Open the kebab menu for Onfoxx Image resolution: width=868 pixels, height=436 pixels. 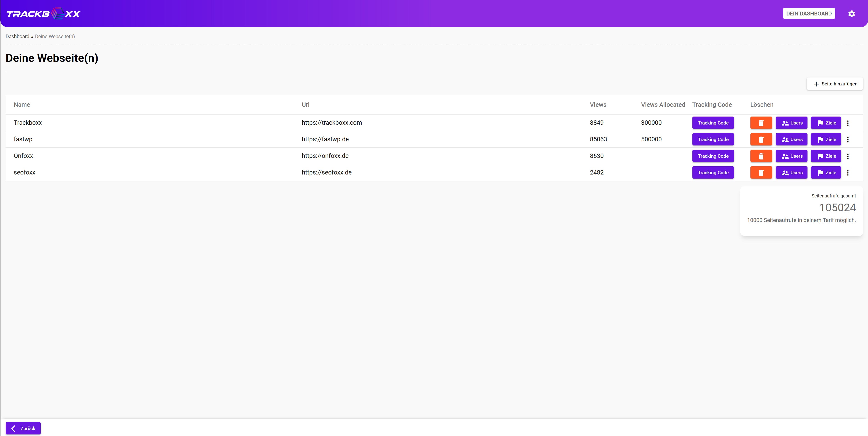[848, 156]
